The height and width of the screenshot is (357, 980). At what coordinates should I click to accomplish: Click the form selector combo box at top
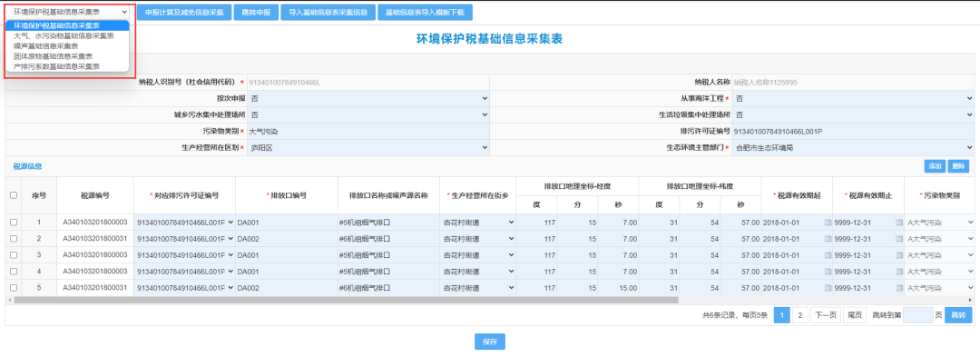pos(68,12)
